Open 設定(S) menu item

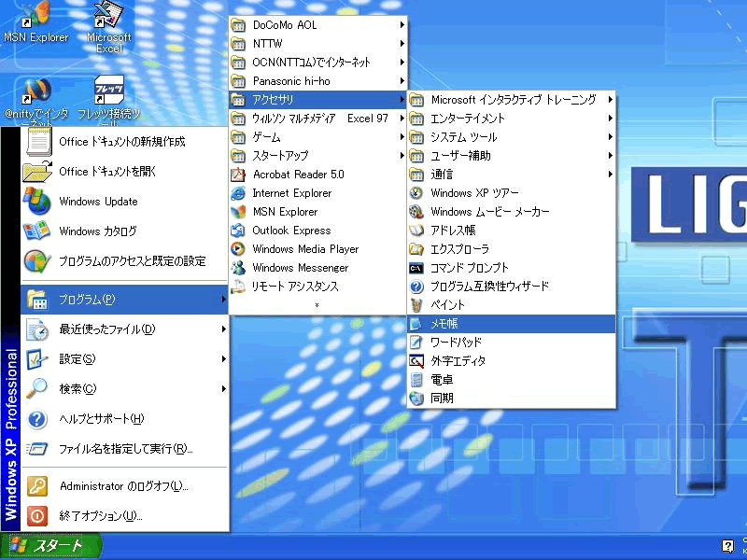click(124, 359)
